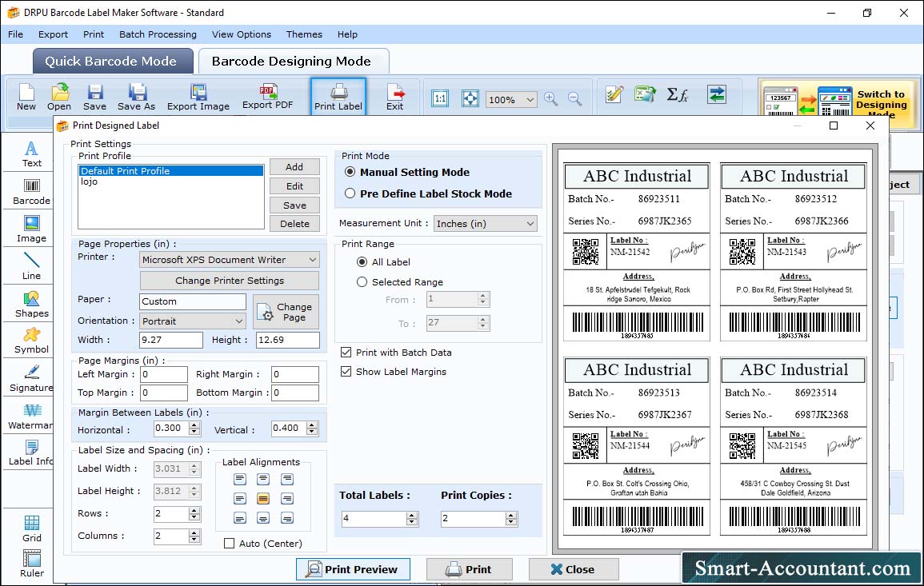
Task: Click the Print Label toolbar icon
Action: coord(338,97)
